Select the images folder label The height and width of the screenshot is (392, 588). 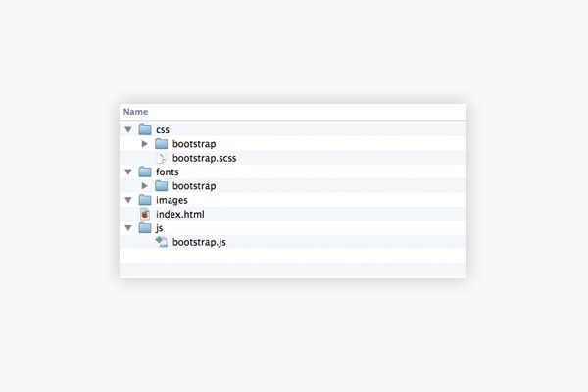pos(171,200)
